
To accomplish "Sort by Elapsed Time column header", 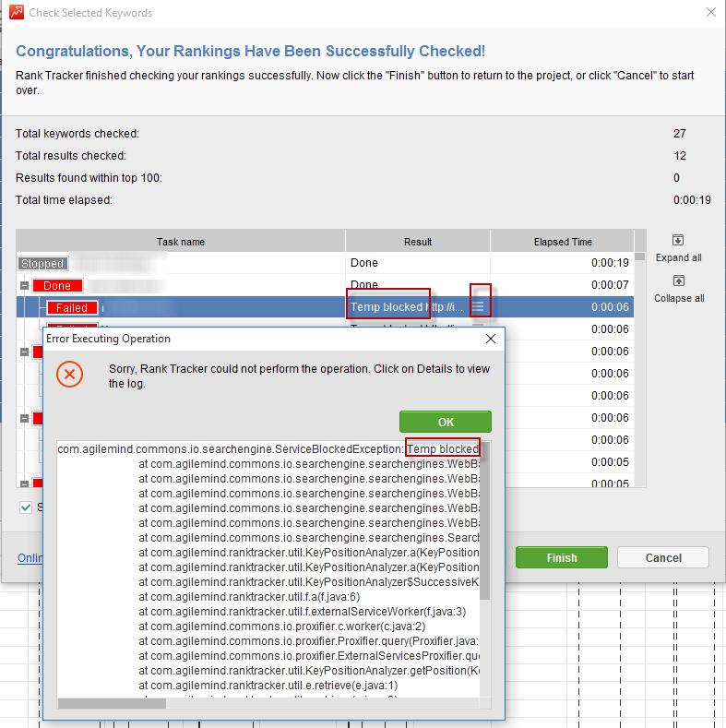I will pyautogui.click(x=562, y=242).
